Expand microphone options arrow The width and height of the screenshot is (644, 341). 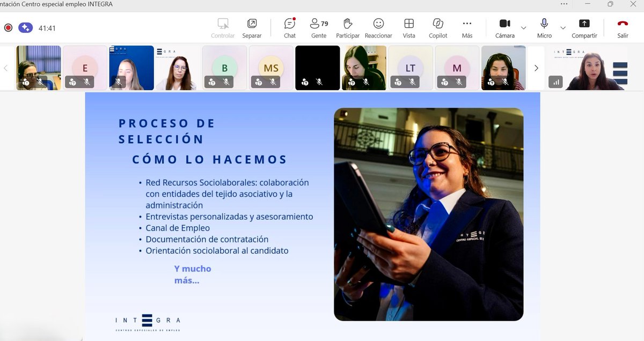(x=563, y=28)
